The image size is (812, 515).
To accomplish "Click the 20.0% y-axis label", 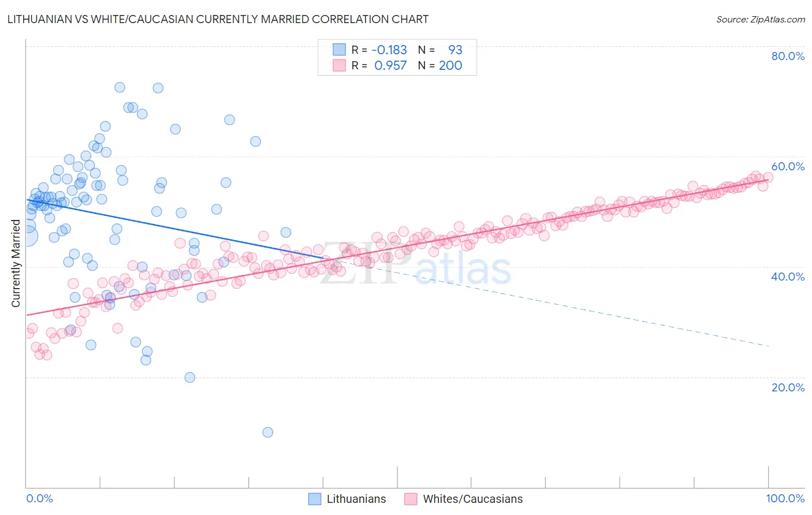I will pyautogui.click(x=788, y=387).
